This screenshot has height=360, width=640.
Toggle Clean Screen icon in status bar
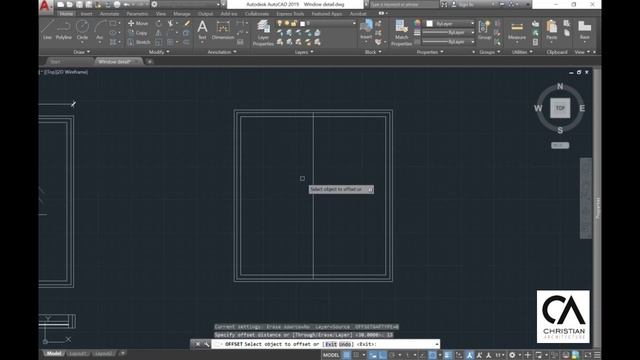pyautogui.click(x=588, y=355)
